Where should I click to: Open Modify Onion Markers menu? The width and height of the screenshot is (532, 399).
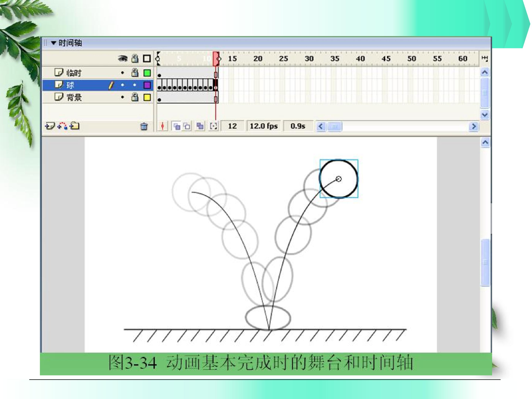click(213, 126)
